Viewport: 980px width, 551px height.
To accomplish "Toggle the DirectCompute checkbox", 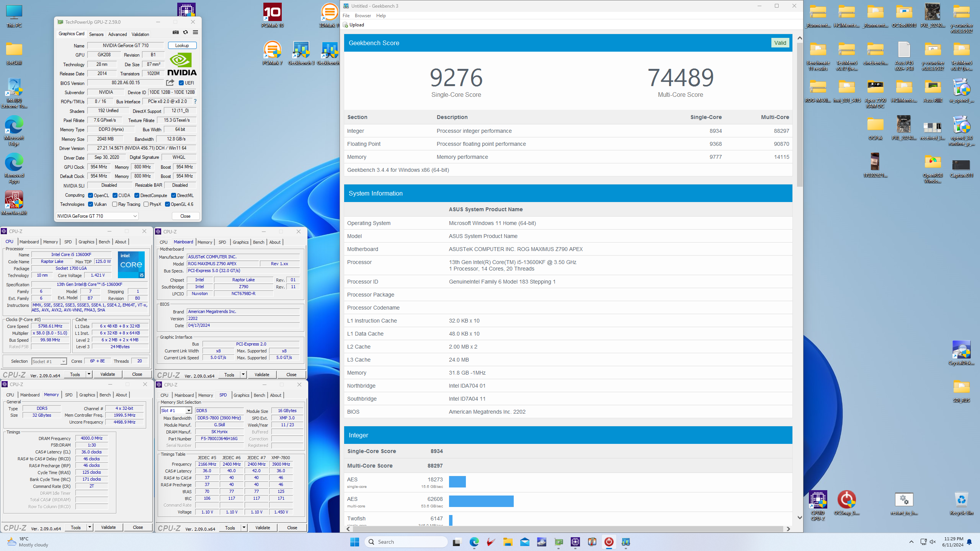I will click(137, 196).
